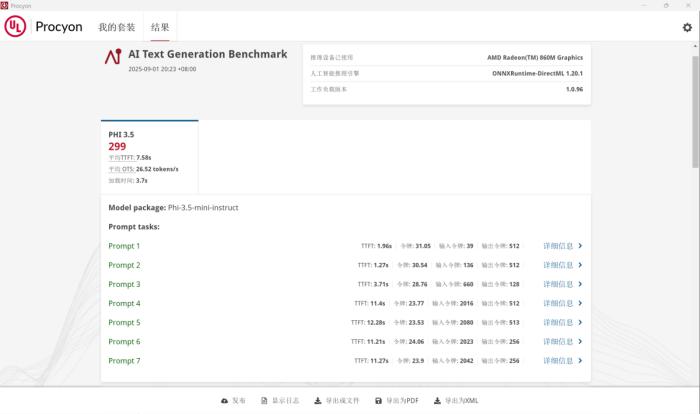This screenshot has width=700, height=414.
Task: Expand the chevron on Prompt 7 row
Action: [x=580, y=361]
